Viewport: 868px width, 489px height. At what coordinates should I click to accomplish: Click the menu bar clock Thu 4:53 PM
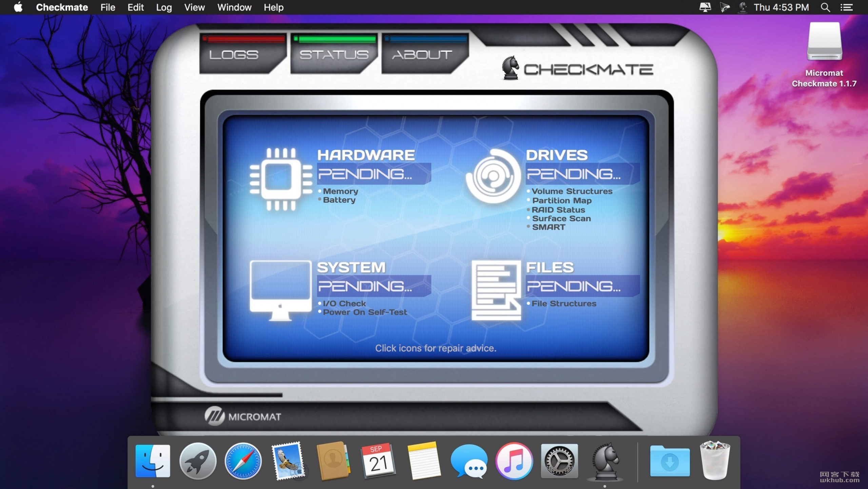tap(781, 7)
